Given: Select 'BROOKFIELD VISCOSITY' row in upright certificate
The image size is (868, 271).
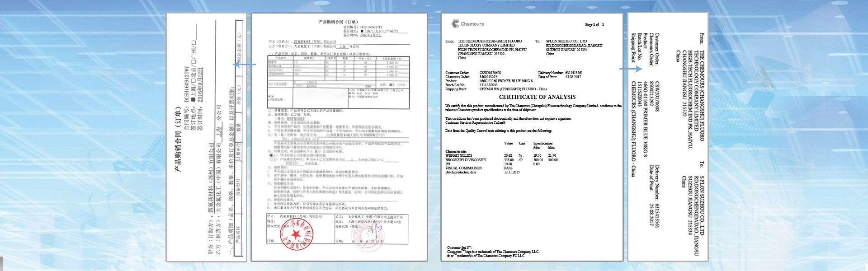Looking at the screenshot, I should click(501, 160).
